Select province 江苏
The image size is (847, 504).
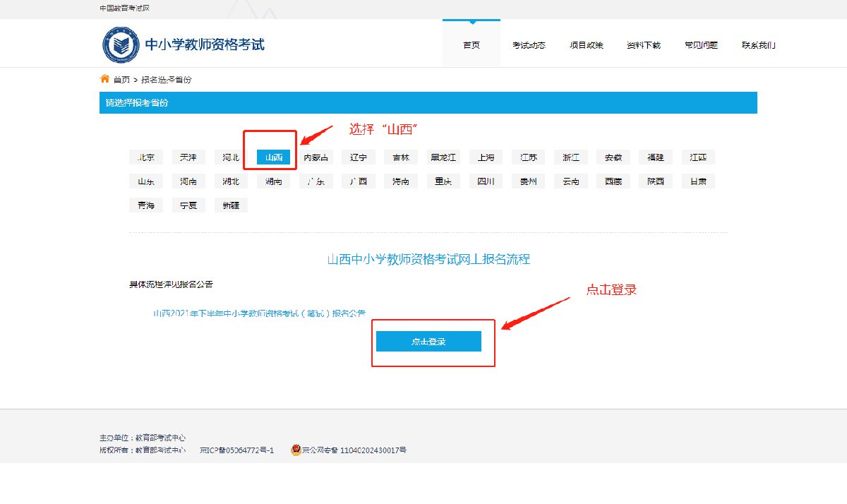(529, 157)
